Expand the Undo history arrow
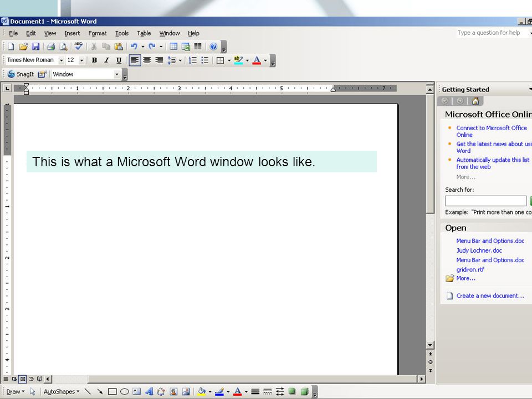Image resolution: width=532 pixels, height=399 pixels. coord(143,47)
